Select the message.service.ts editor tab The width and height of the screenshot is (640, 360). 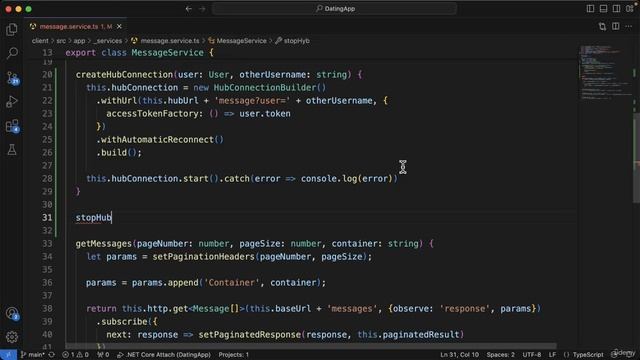tap(76, 27)
